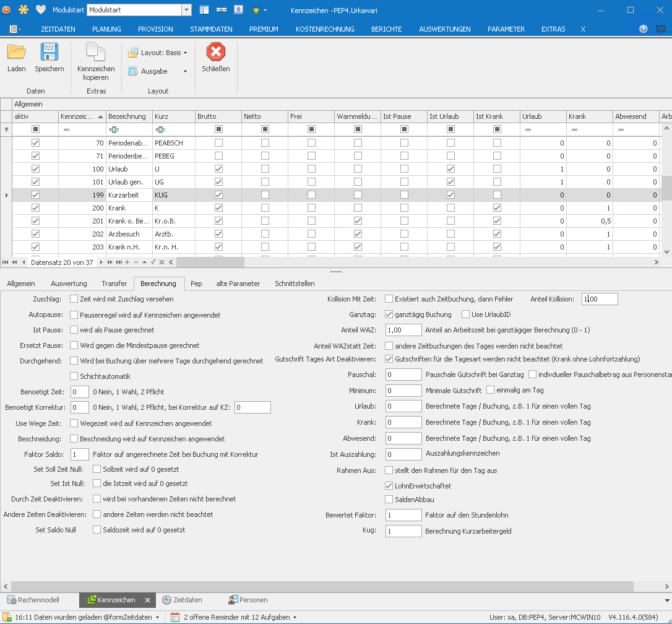Uncheck the LohnErwirtschaftet checkbox

pyautogui.click(x=389, y=486)
